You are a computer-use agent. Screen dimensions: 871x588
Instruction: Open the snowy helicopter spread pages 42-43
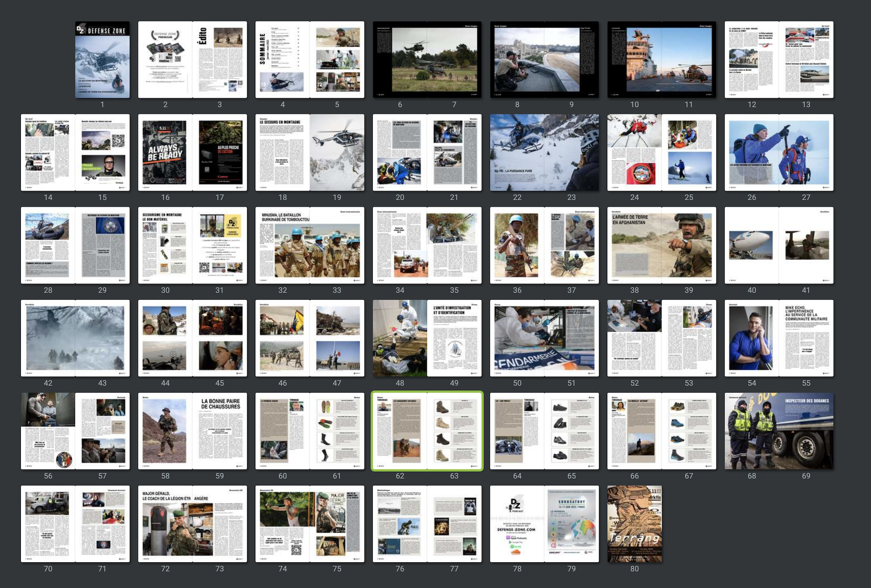(x=75, y=338)
